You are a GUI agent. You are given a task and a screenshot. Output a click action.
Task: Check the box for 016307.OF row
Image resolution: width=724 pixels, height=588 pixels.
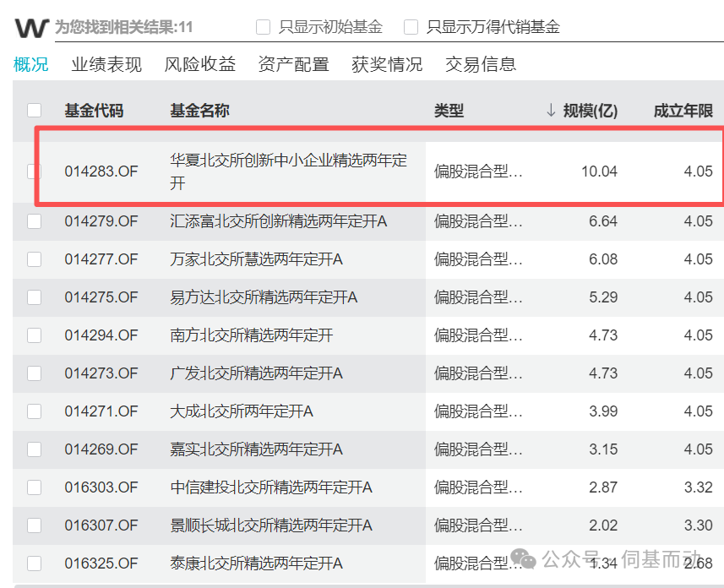(34, 525)
